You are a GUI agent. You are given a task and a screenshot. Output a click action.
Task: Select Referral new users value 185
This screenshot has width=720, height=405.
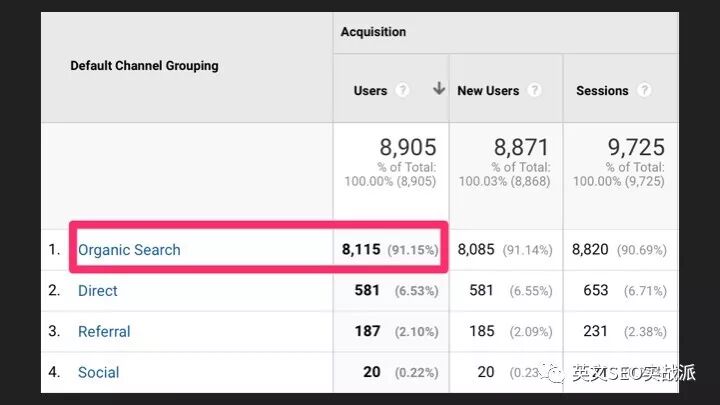coord(482,331)
